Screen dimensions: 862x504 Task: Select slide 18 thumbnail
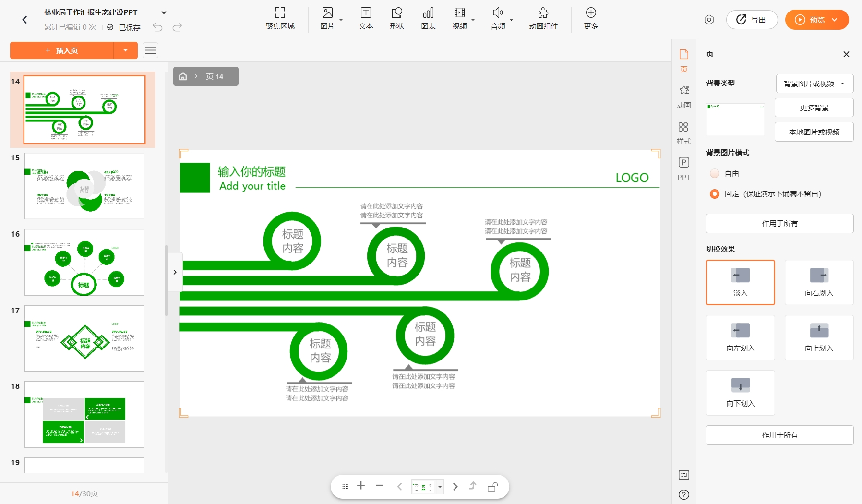pos(84,414)
